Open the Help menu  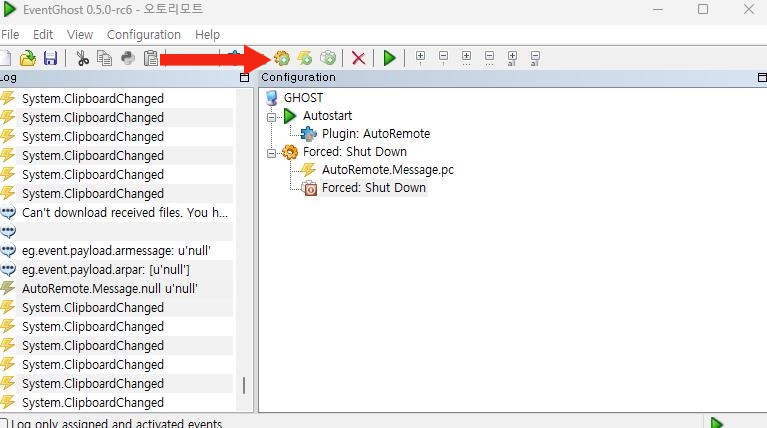[207, 34]
